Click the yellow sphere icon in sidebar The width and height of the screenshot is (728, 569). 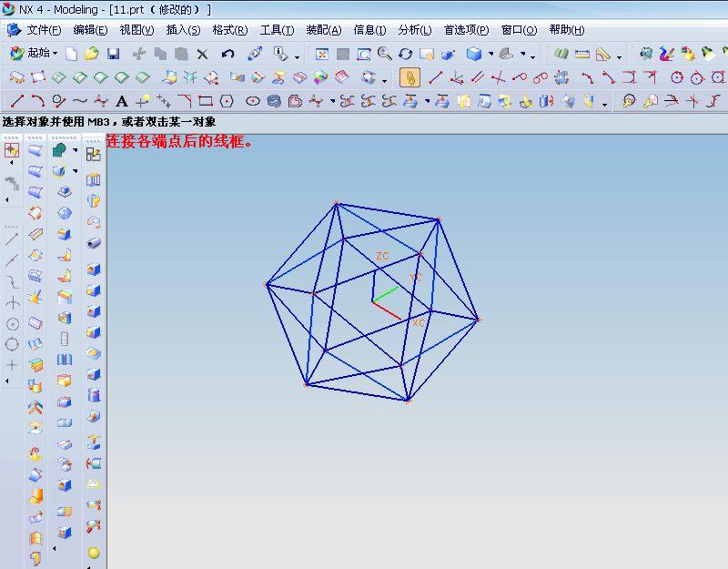[94, 553]
